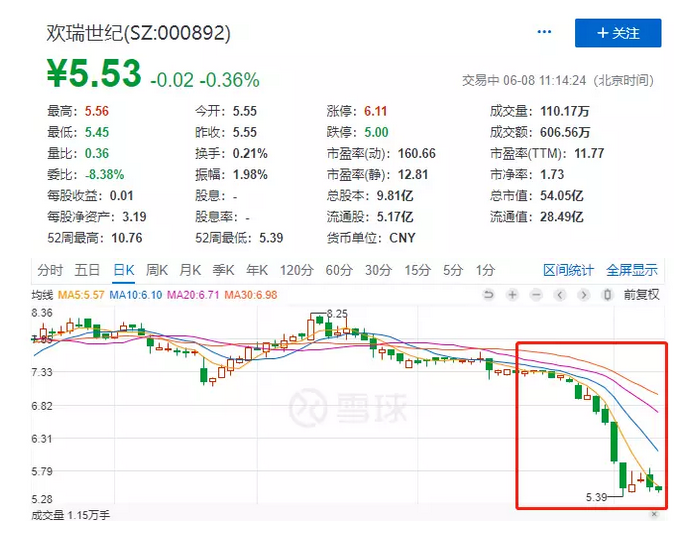This screenshot has width=682, height=542.
Task: Click the 52周最低 value 5.39
Action: coord(271,238)
